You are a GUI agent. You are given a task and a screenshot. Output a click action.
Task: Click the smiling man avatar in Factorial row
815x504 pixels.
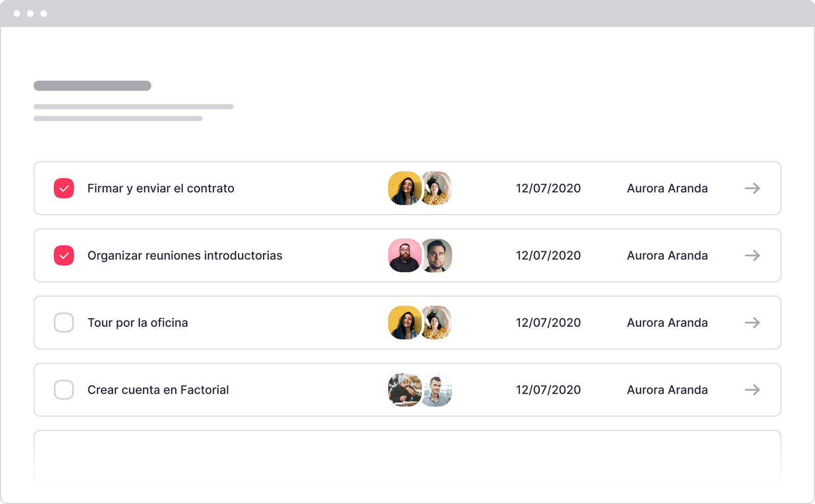click(x=438, y=390)
